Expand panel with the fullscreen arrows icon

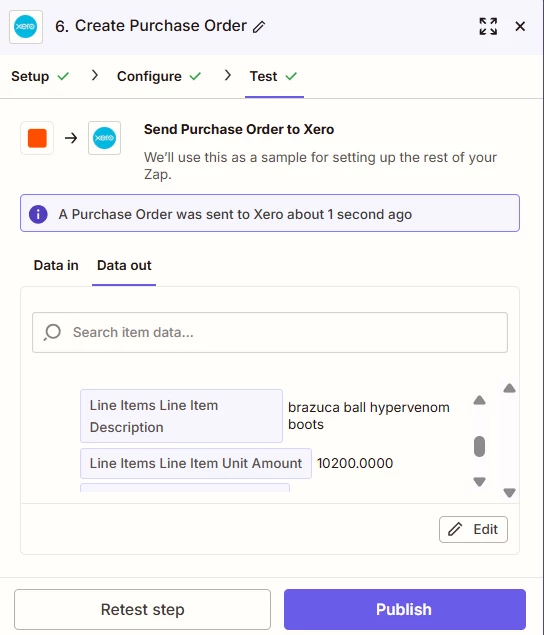[488, 26]
